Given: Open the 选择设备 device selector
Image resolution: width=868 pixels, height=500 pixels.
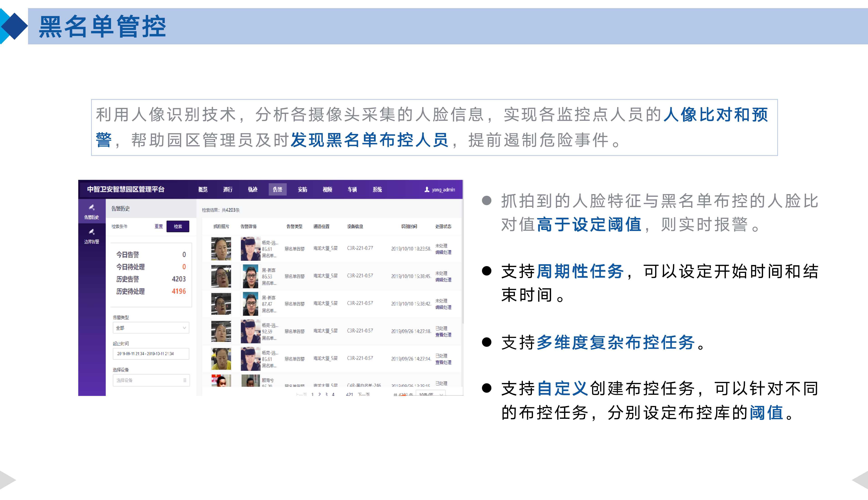Looking at the screenshot, I should pos(148,380).
